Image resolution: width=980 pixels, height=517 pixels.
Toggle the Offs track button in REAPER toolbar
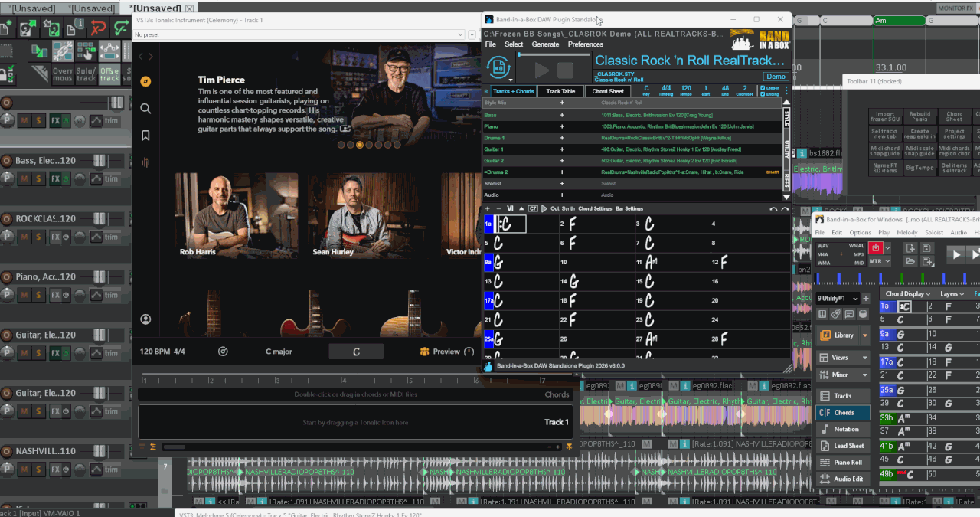109,74
